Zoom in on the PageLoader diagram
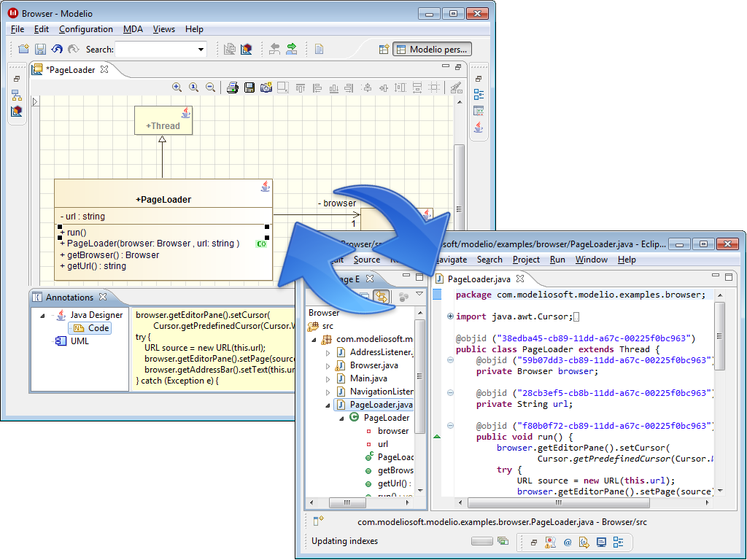 pyautogui.click(x=177, y=87)
